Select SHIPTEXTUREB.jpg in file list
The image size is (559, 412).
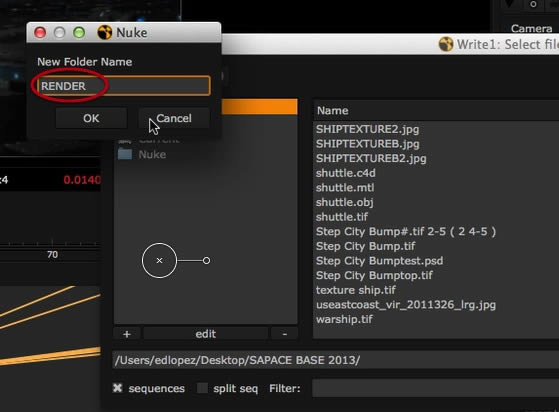368,144
